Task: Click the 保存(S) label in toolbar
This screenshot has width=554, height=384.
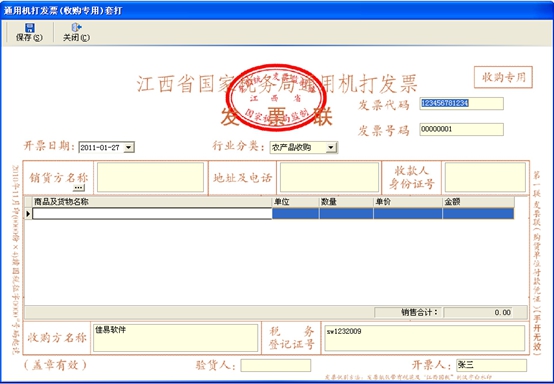Action: (29, 37)
